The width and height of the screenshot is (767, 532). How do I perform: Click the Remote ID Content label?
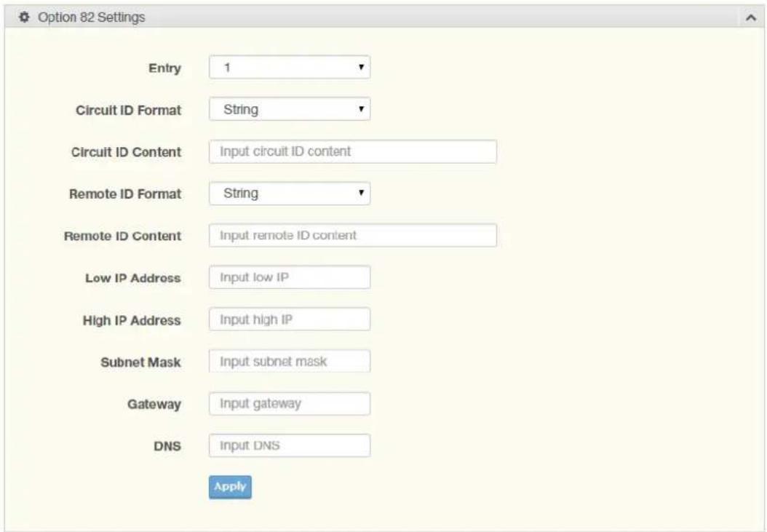pos(123,237)
